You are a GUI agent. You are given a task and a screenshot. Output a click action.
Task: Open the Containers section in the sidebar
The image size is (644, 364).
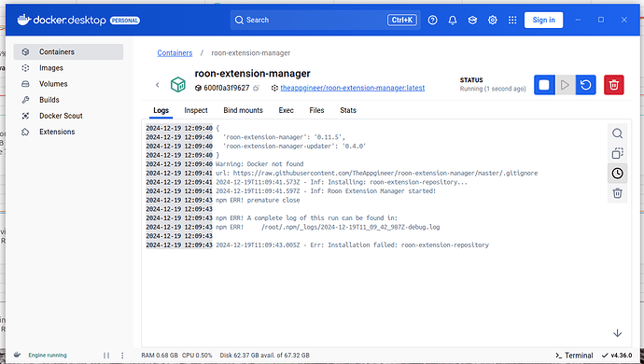68,51
